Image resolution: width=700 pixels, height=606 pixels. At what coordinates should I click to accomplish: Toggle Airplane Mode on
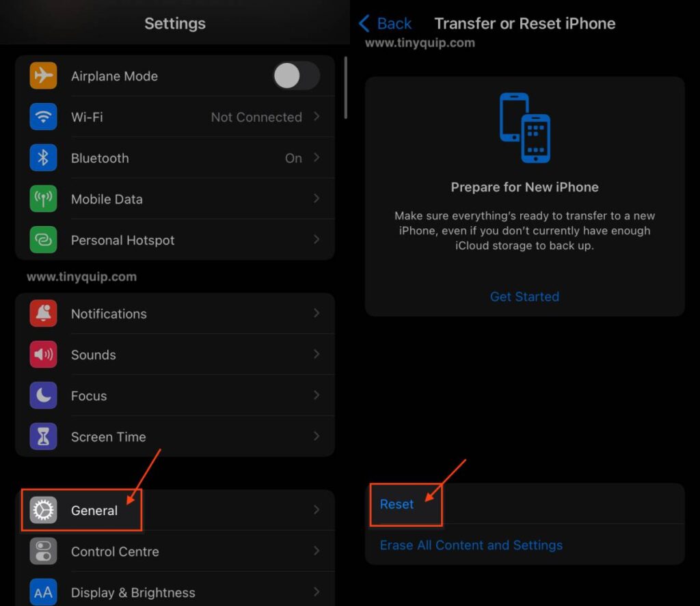[x=296, y=76]
